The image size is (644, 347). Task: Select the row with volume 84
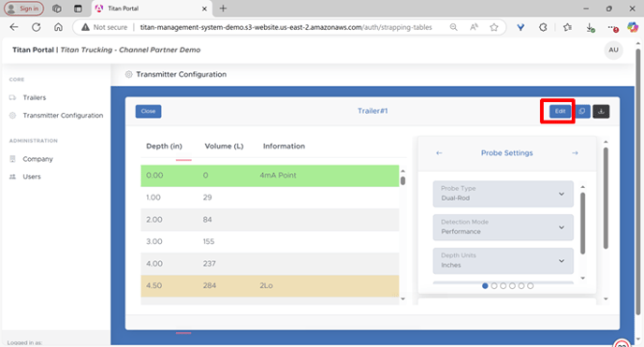click(x=270, y=220)
